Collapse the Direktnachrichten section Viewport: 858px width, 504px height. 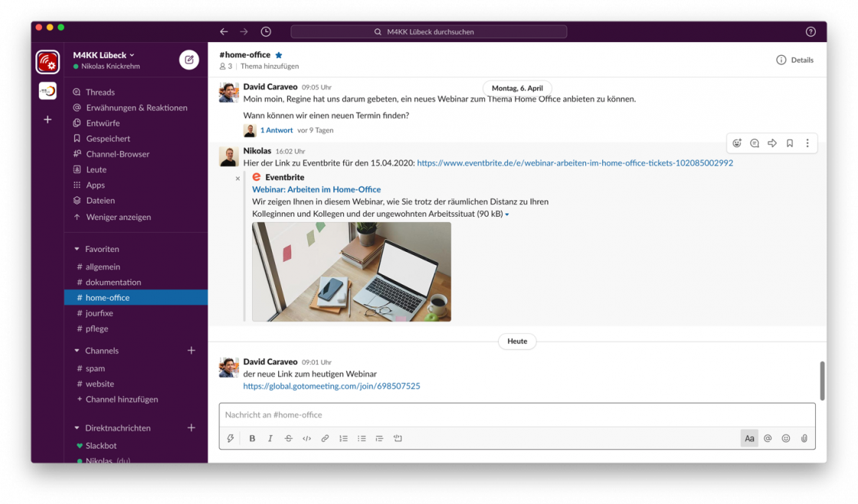tap(77, 428)
